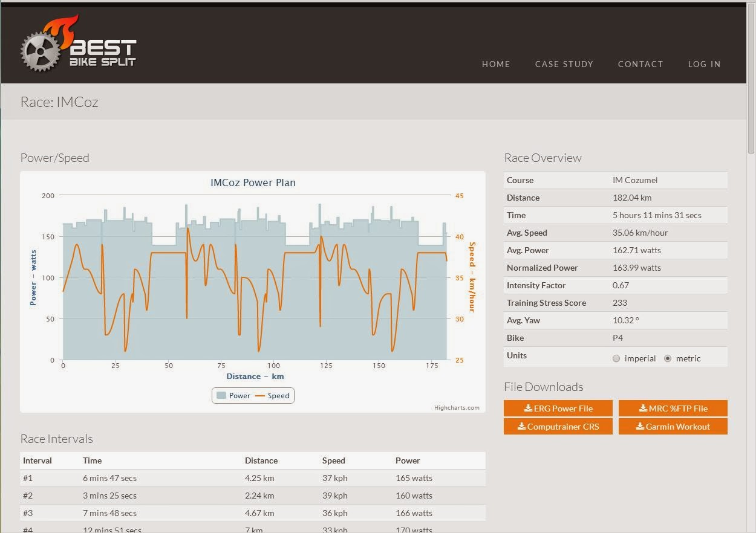Click the Power column header in Race Intervals

408,460
